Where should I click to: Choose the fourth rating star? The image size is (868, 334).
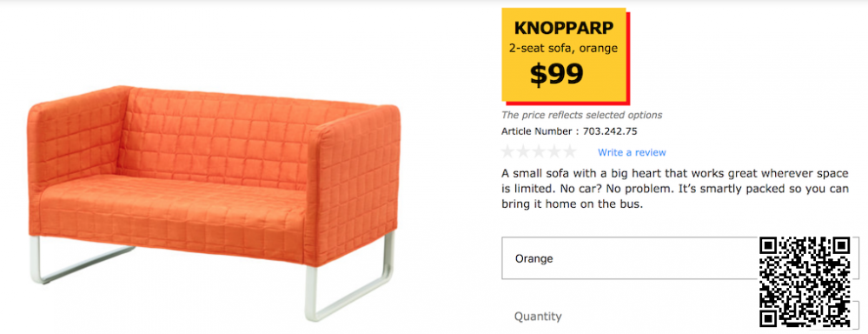click(553, 151)
